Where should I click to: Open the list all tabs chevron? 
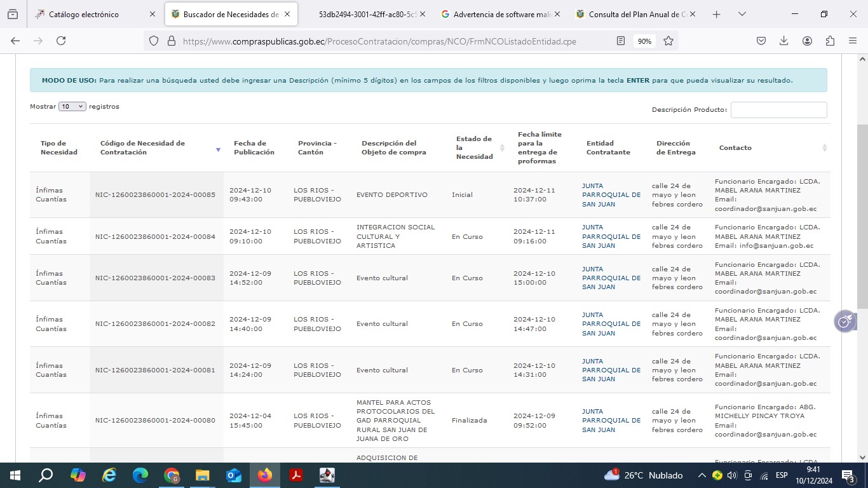pos(742,14)
